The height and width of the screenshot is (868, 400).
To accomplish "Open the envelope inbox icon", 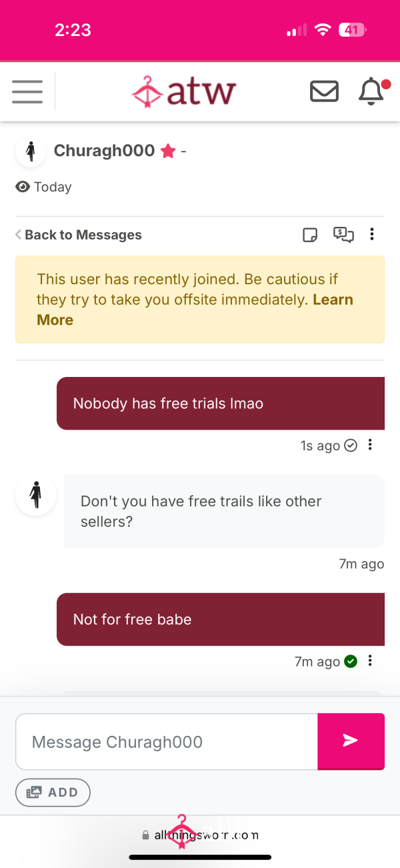I will pyautogui.click(x=325, y=91).
